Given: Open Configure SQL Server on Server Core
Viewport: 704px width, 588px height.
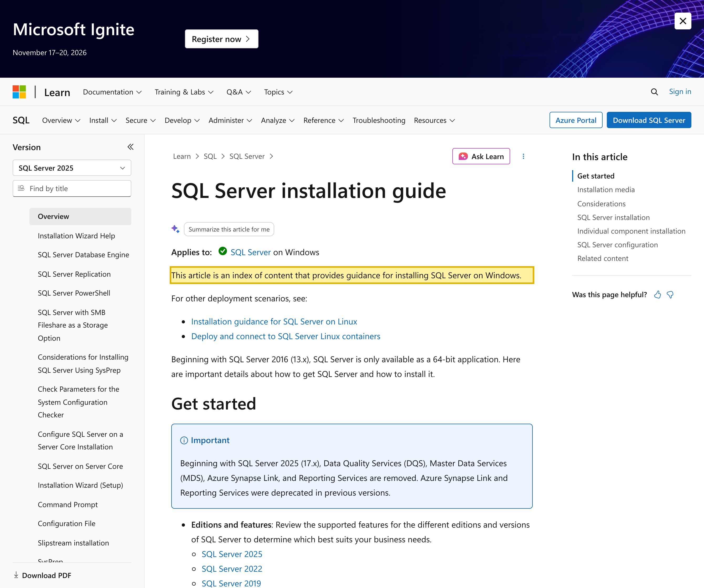Looking at the screenshot, I should 80,440.
